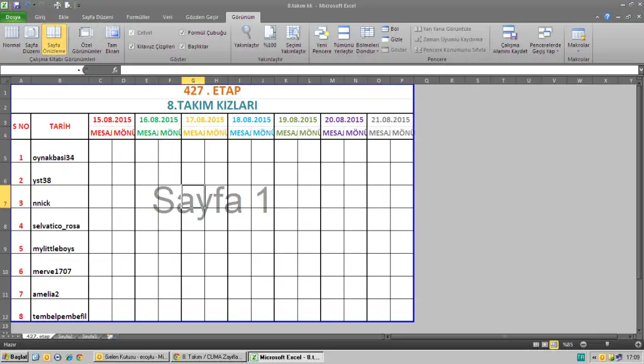Click the Windows Başlat button

[15, 356]
